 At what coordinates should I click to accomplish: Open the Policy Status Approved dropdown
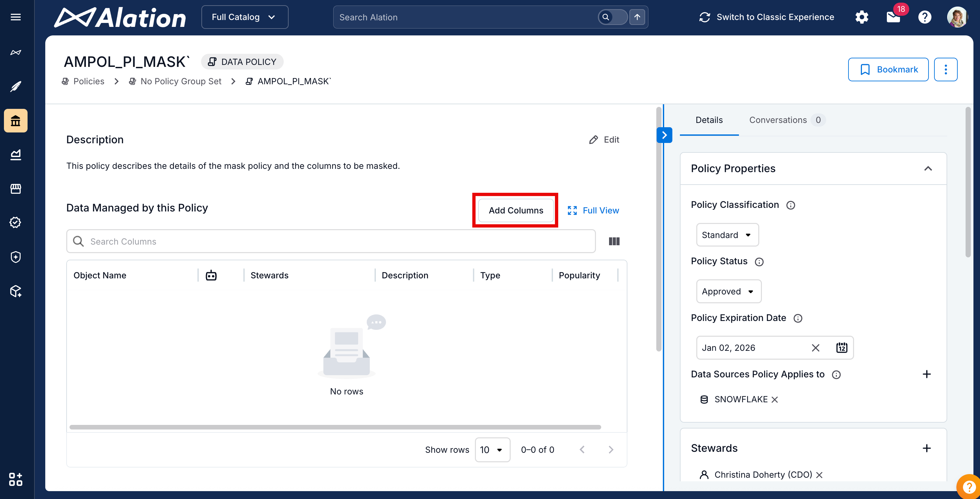click(728, 291)
